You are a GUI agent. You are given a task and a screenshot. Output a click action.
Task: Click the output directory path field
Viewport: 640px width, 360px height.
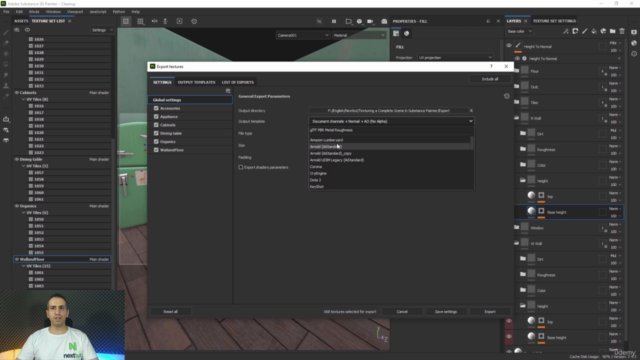[x=388, y=111]
